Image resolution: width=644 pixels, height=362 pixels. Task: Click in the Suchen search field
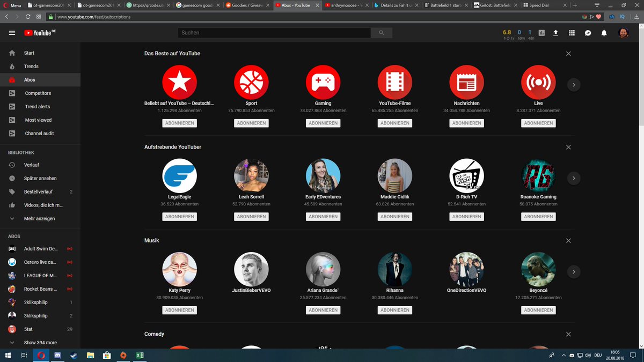click(x=274, y=33)
